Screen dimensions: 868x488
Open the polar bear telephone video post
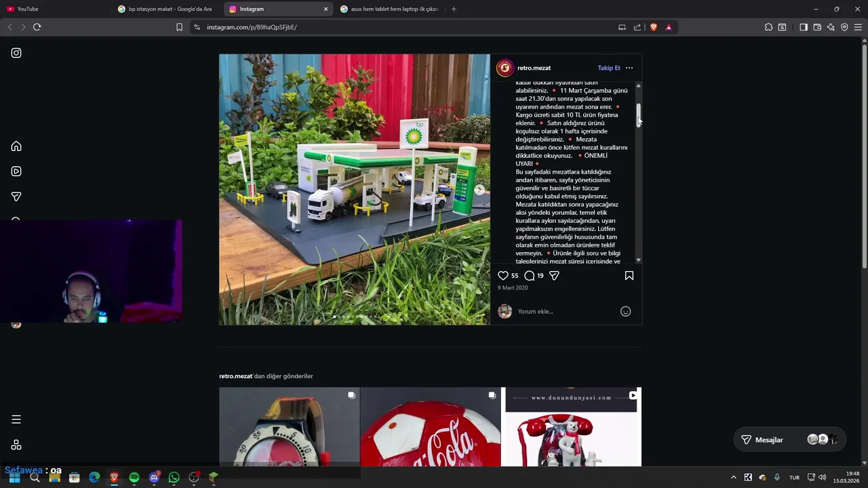tap(571, 427)
